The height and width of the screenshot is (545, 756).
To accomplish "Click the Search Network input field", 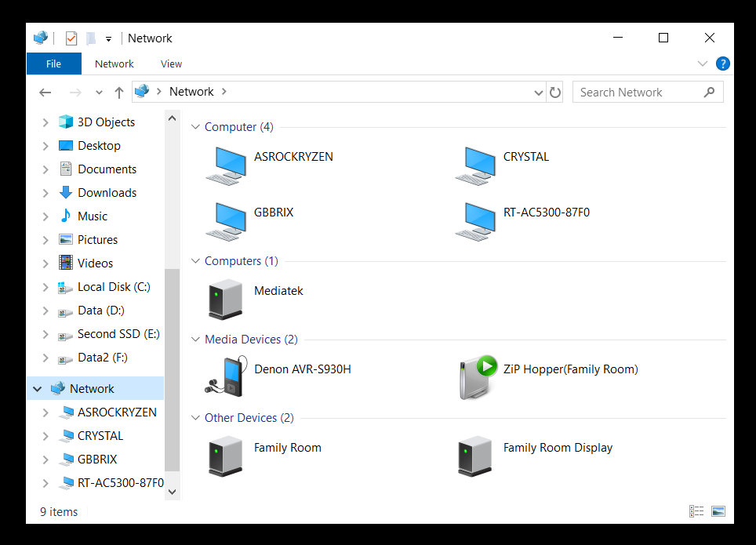I will click(639, 92).
